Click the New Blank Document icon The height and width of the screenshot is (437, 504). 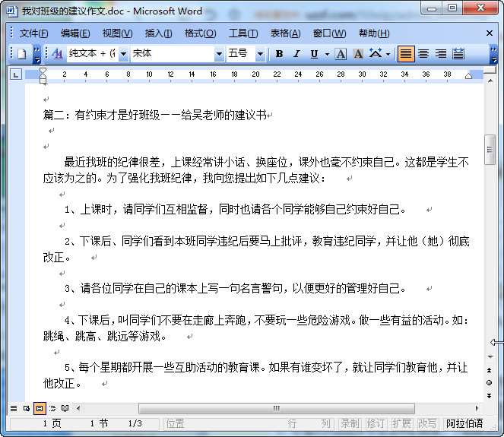pyautogui.click(x=22, y=54)
